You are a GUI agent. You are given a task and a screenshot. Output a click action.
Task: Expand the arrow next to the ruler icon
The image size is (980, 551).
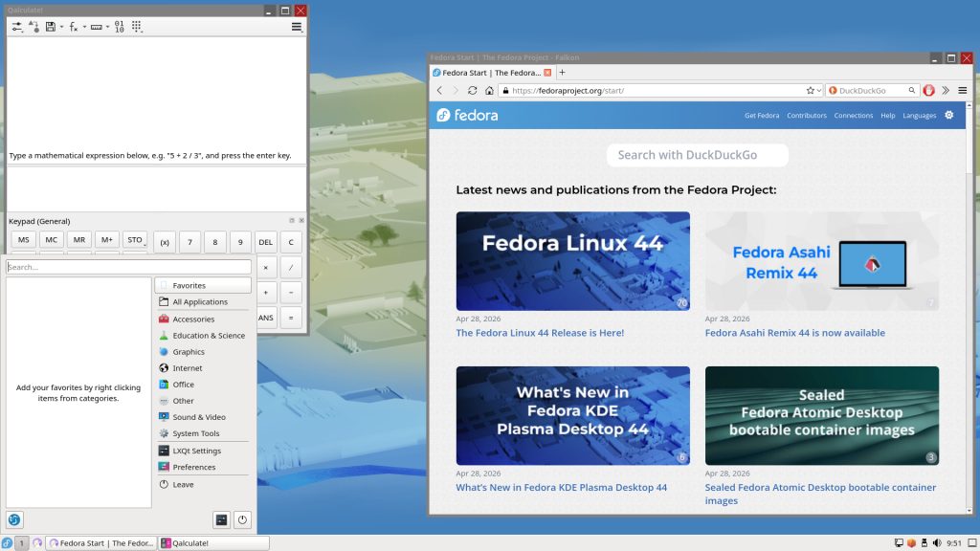coord(107,27)
